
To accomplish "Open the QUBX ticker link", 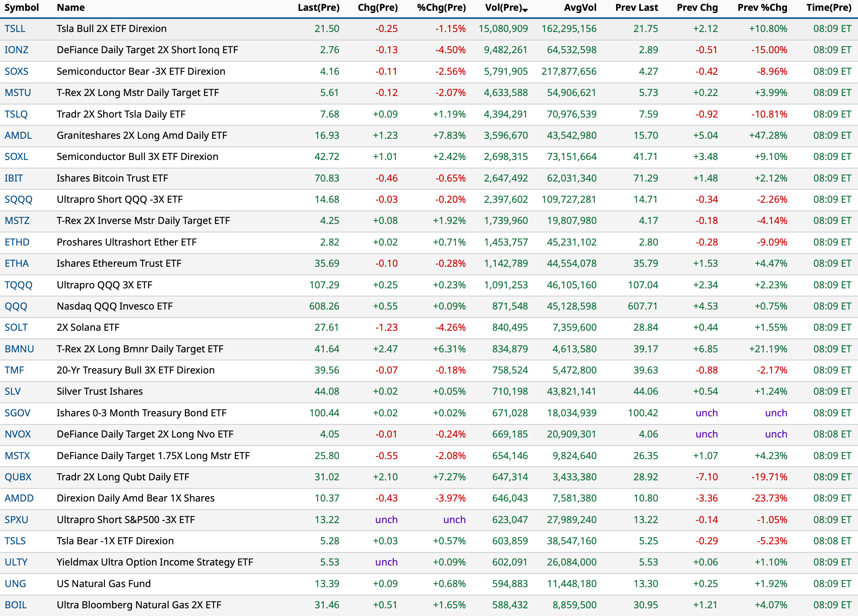I will 18,477.
